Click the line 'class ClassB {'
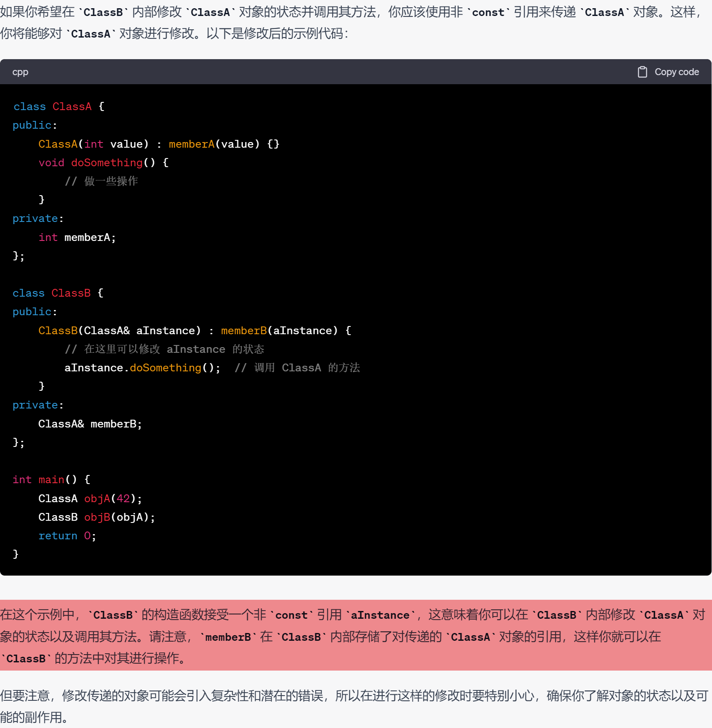 [58, 293]
